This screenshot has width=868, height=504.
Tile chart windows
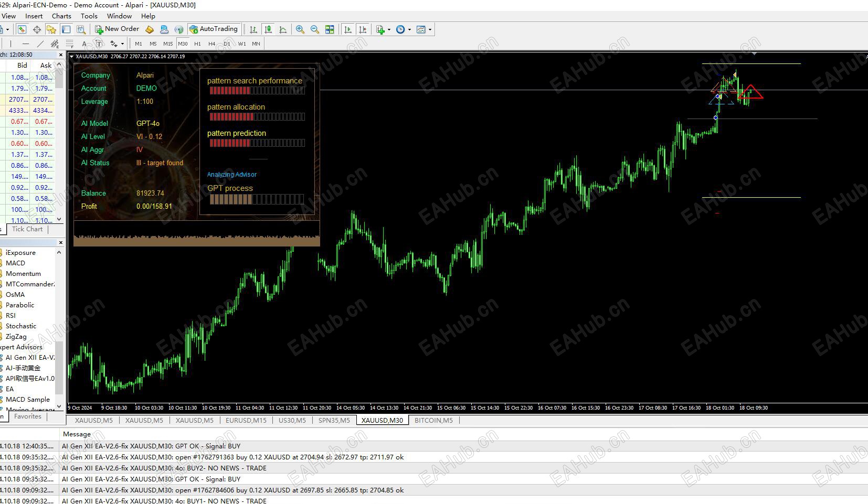coord(330,29)
